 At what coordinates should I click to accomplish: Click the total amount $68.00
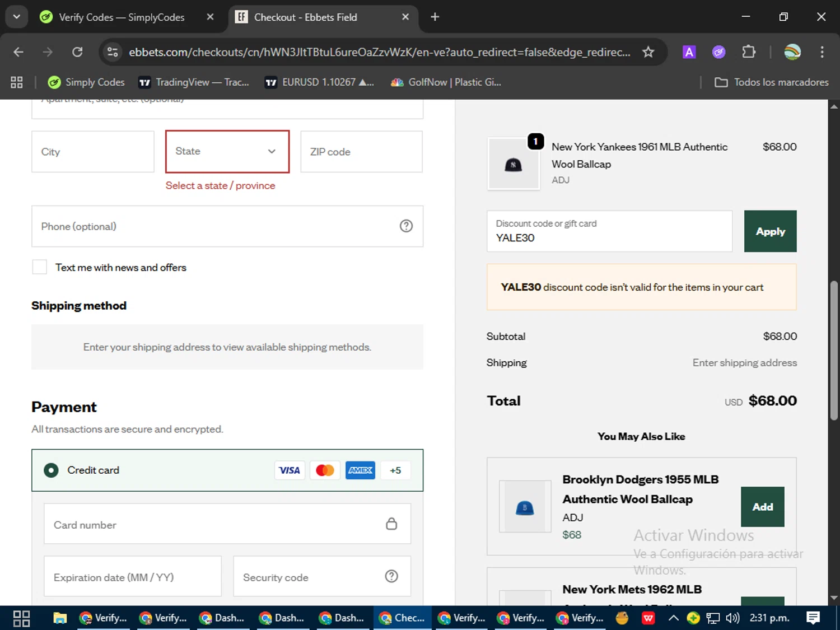[x=772, y=401]
